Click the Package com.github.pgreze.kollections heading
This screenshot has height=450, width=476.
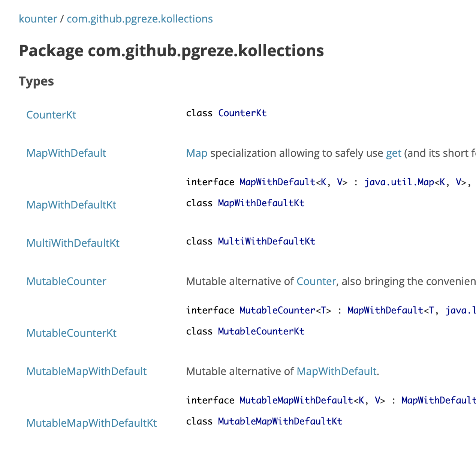[x=171, y=51]
